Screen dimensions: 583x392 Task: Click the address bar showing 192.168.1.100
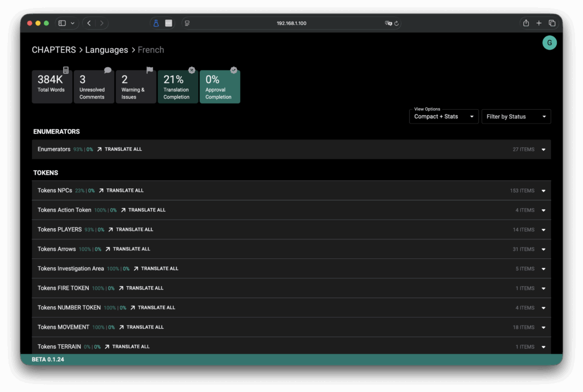291,23
